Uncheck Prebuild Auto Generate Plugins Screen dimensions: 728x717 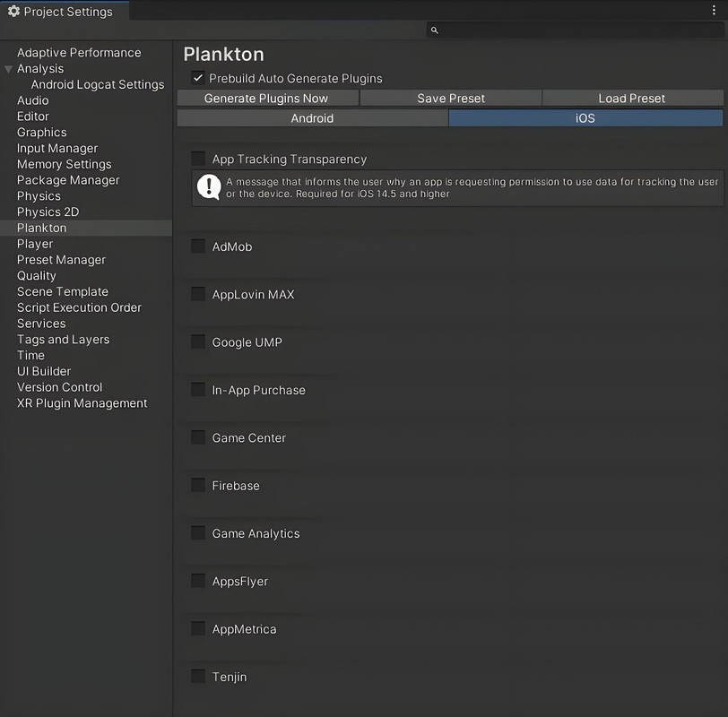[x=198, y=78]
